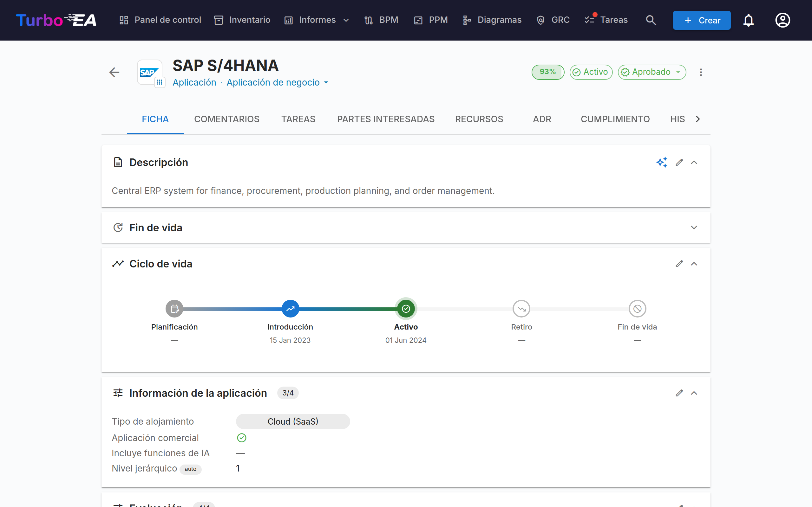Open the three-dot more options menu

tap(701, 72)
